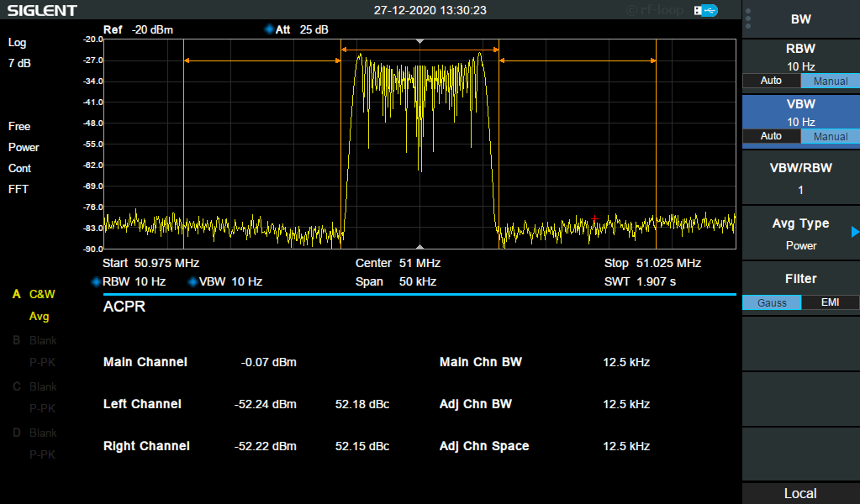Open the Avg Type Power softkey
This screenshot has height=504, width=860.
(801, 234)
